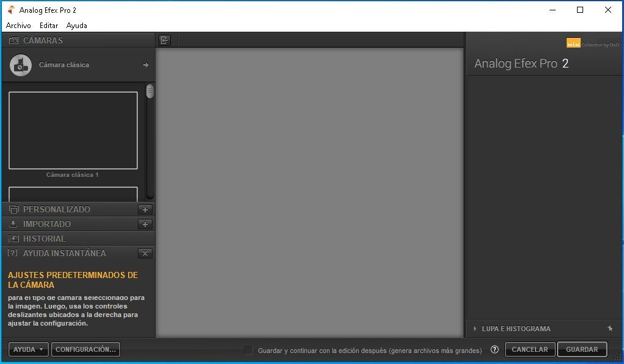Open the Editar menu
The height and width of the screenshot is (364, 624).
(x=49, y=26)
